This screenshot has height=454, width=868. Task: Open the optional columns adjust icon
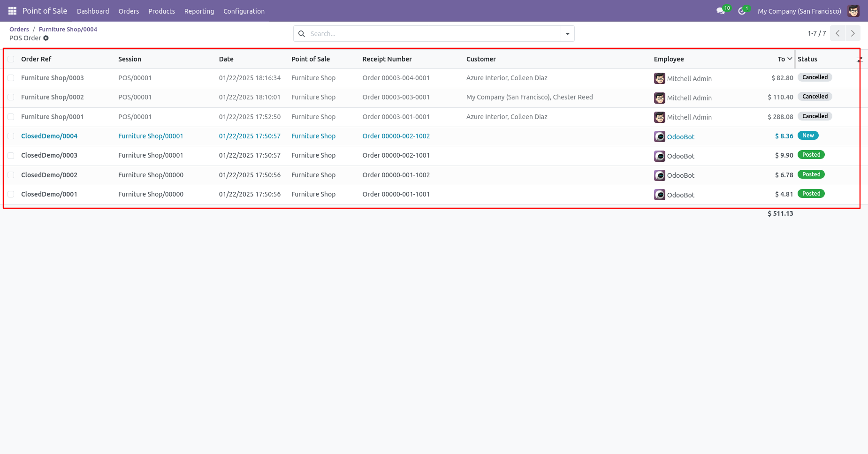[x=860, y=59]
